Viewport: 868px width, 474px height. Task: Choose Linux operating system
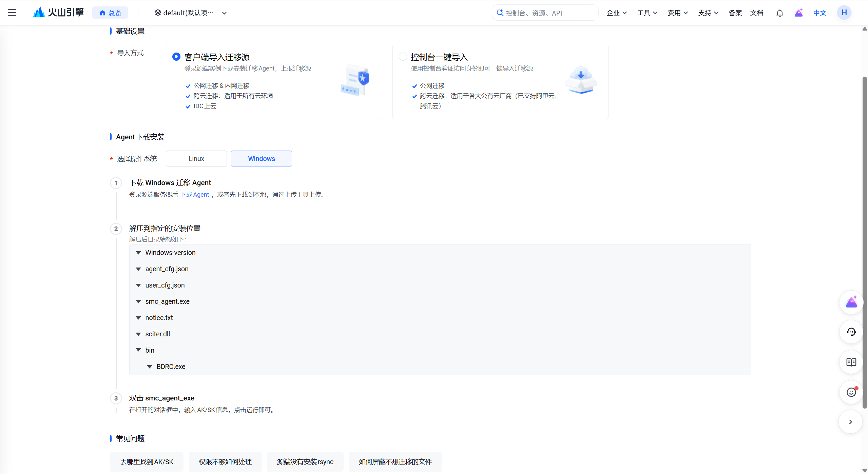[x=196, y=159]
